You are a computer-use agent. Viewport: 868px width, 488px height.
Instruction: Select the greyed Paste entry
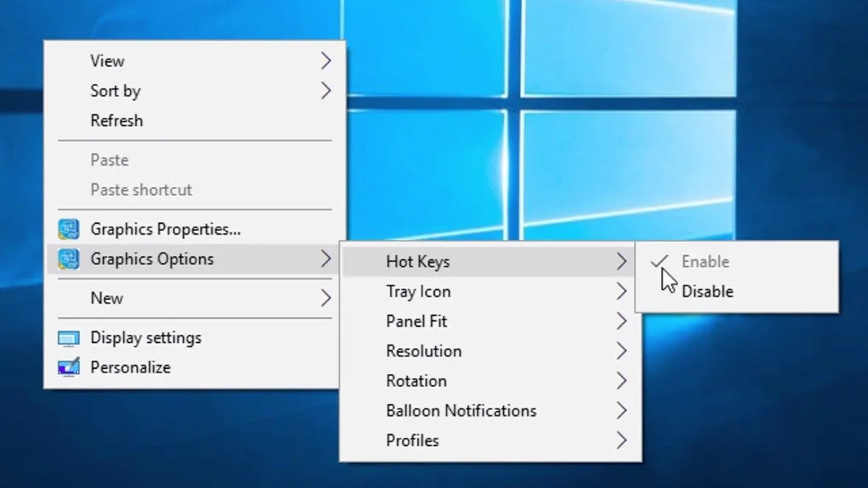tap(194, 160)
